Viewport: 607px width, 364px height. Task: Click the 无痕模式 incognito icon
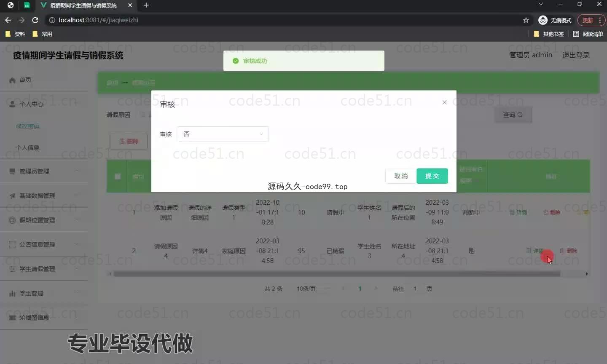tap(543, 20)
